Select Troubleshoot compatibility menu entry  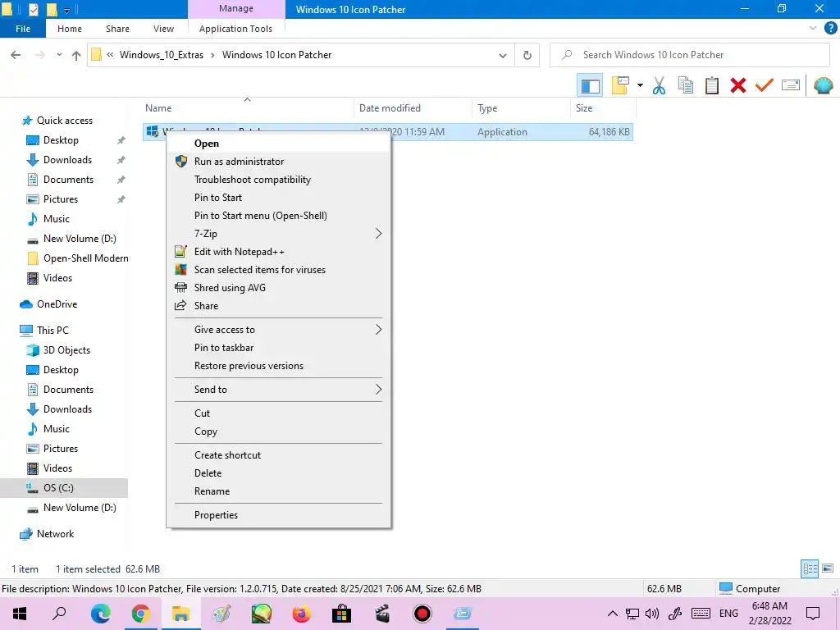278,180
